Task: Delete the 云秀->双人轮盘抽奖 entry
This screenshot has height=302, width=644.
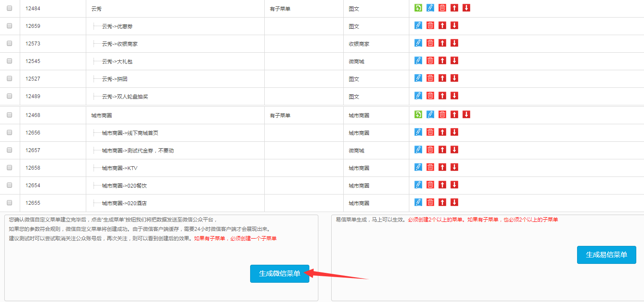Action: coord(430,96)
